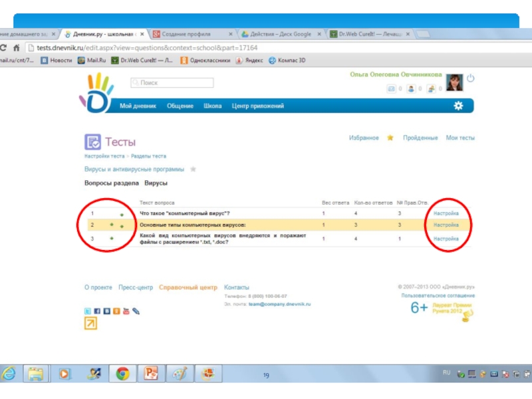Click the question text Что такое компьютерный вирус

pyautogui.click(x=185, y=213)
